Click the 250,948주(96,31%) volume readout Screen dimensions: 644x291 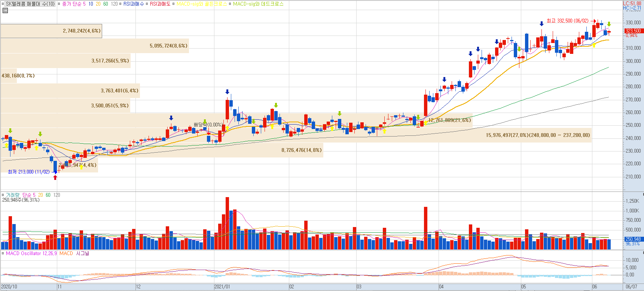point(21,200)
